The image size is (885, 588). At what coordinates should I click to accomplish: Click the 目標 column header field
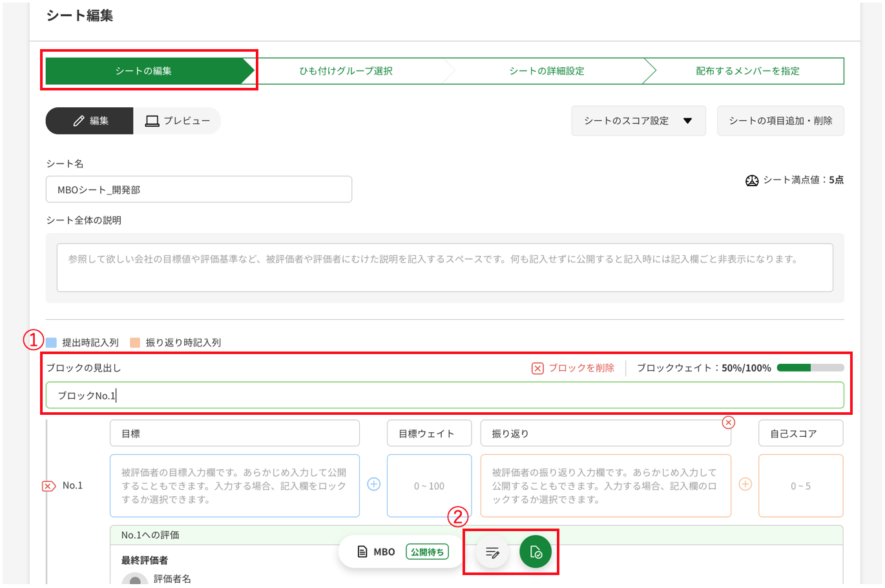coord(234,434)
